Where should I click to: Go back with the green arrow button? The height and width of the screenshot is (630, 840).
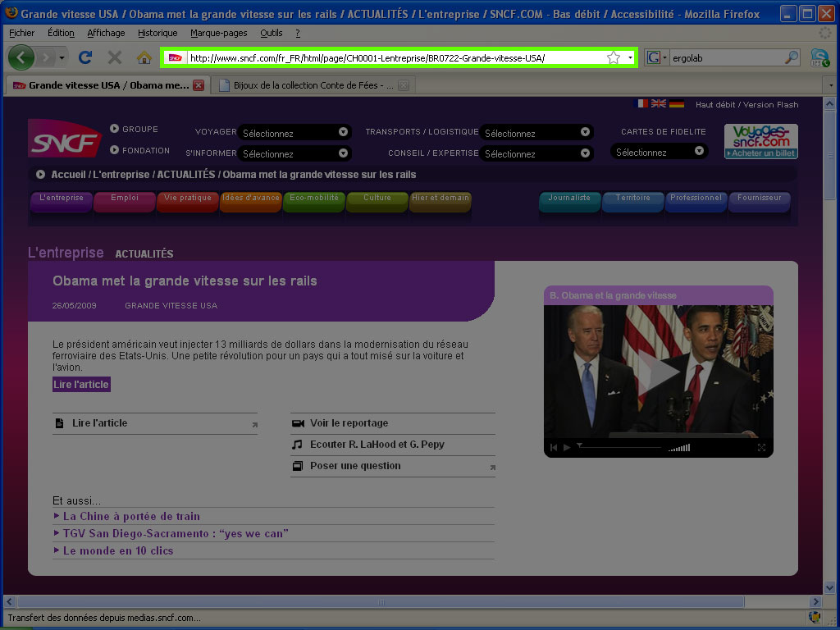21,57
